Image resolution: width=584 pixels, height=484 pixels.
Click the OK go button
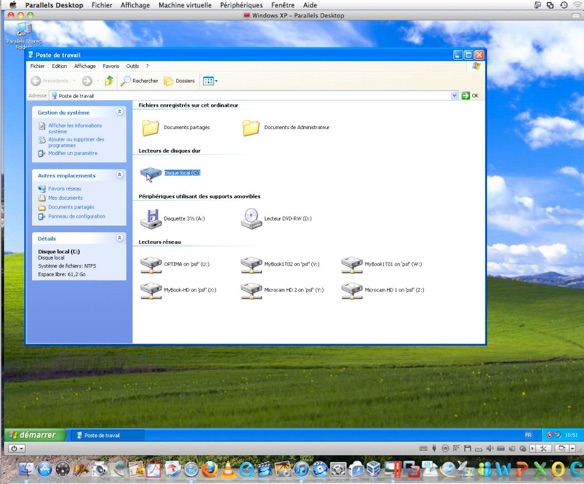[470, 96]
